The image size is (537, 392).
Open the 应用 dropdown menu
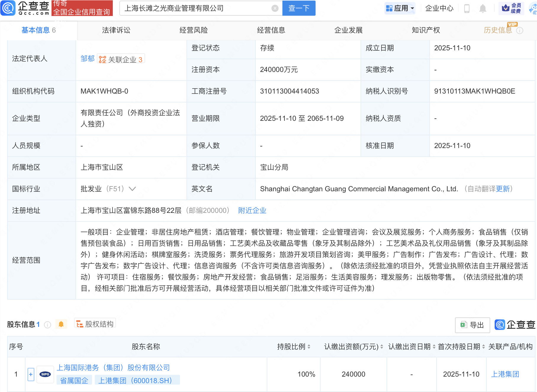[400, 8]
